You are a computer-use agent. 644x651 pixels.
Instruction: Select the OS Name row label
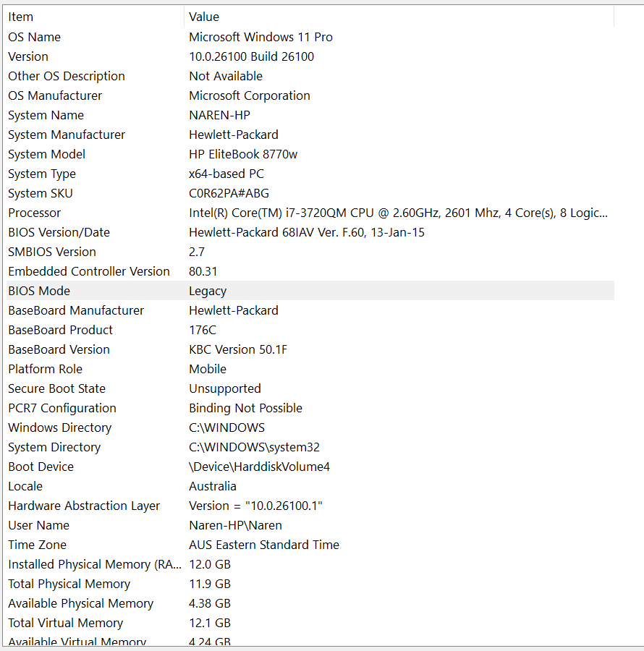(35, 37)
